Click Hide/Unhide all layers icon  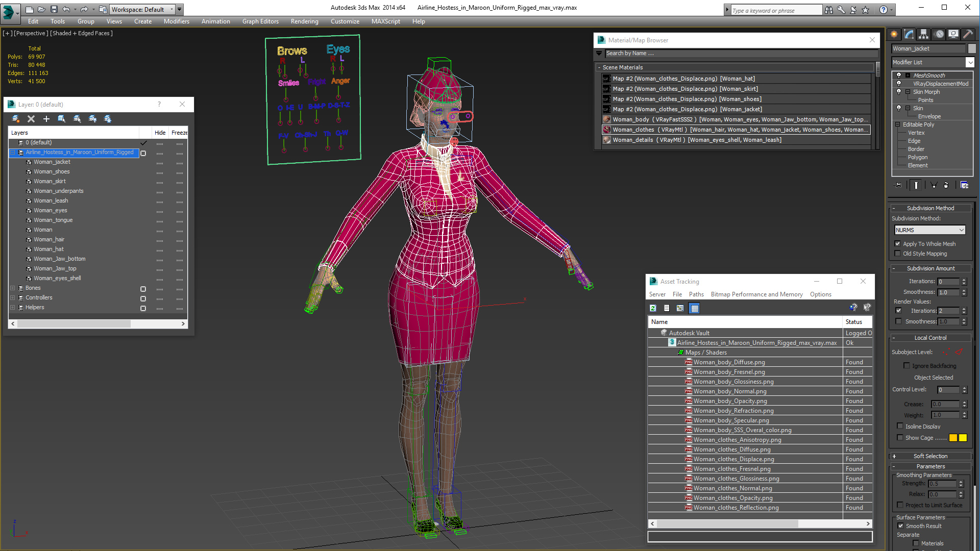[92, 119]
